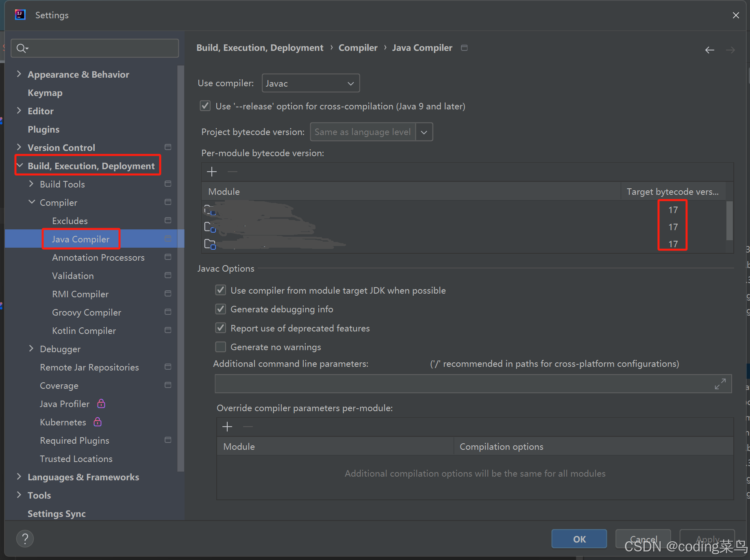Expand the additional command line parameters field
The height and width of the screenshot is (560, 750).
(x=720, y=384)
